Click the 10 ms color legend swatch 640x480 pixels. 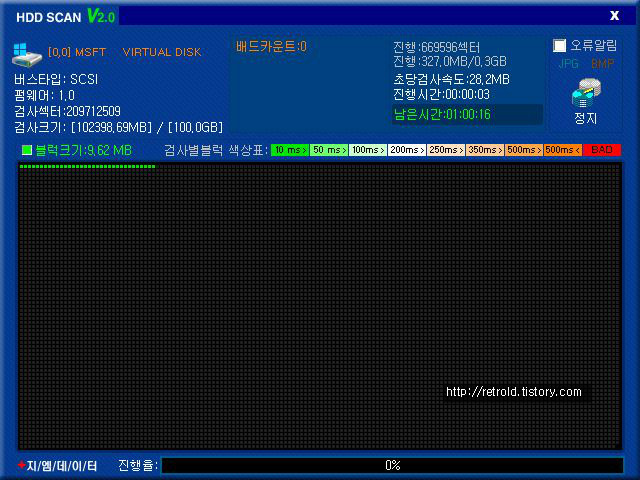tap(290, 150)
